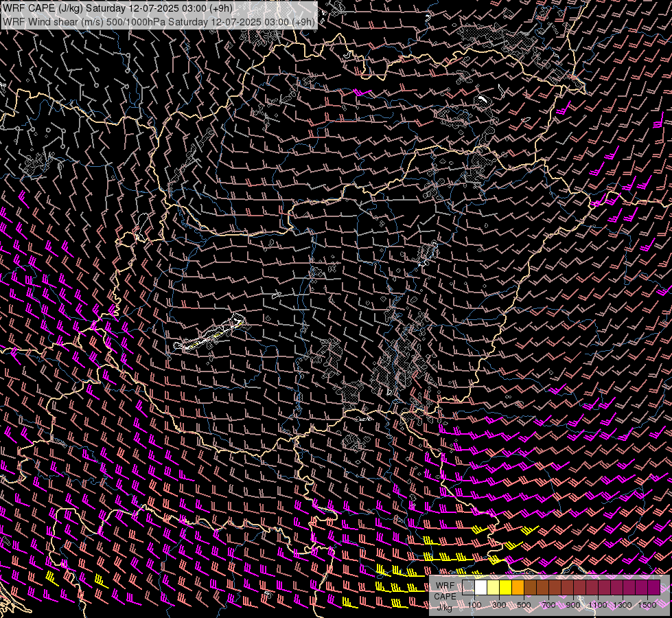Click the 500 label on the legend scale
Screen dimensions: 672x618
pyautogui.click(x=524, y=605)
